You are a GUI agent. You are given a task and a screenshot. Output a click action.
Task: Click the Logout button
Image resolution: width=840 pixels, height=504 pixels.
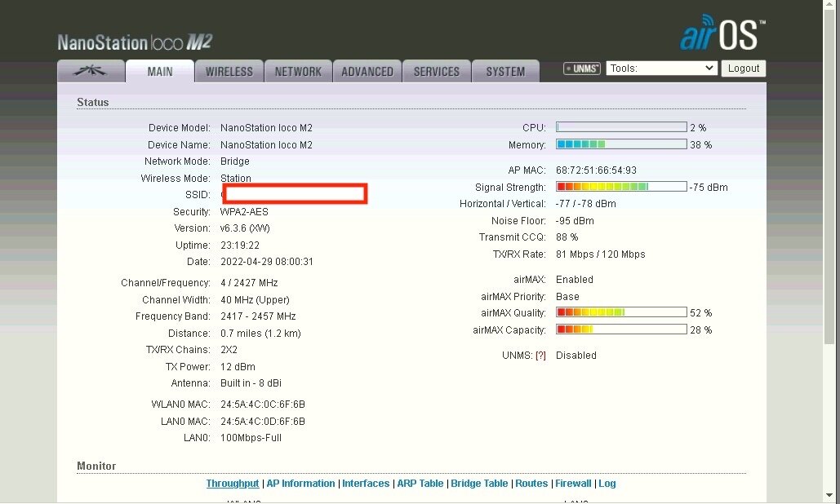(x=743, y=69)
